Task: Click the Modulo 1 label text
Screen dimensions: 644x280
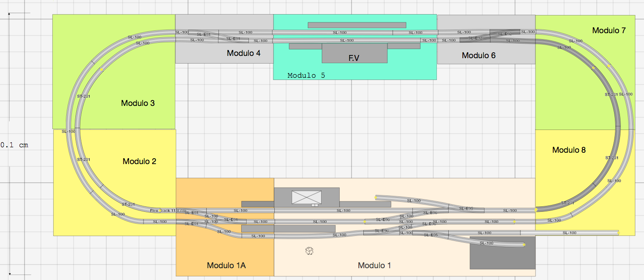Action: pyautogui.click(x=374, y=265)
